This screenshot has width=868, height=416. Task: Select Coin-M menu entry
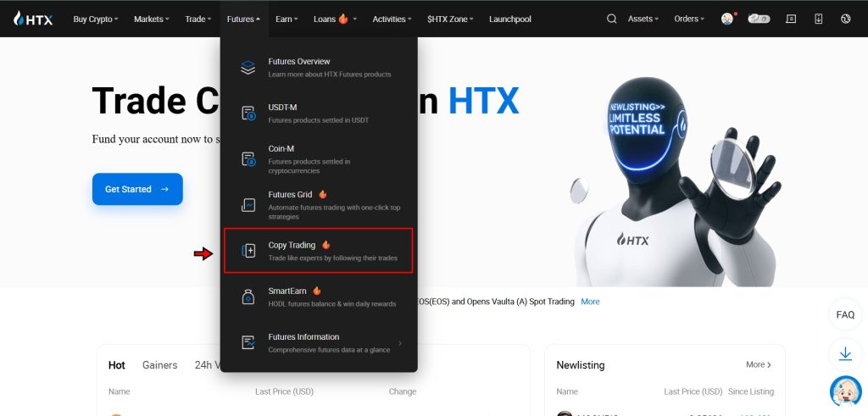click(319, 159)
